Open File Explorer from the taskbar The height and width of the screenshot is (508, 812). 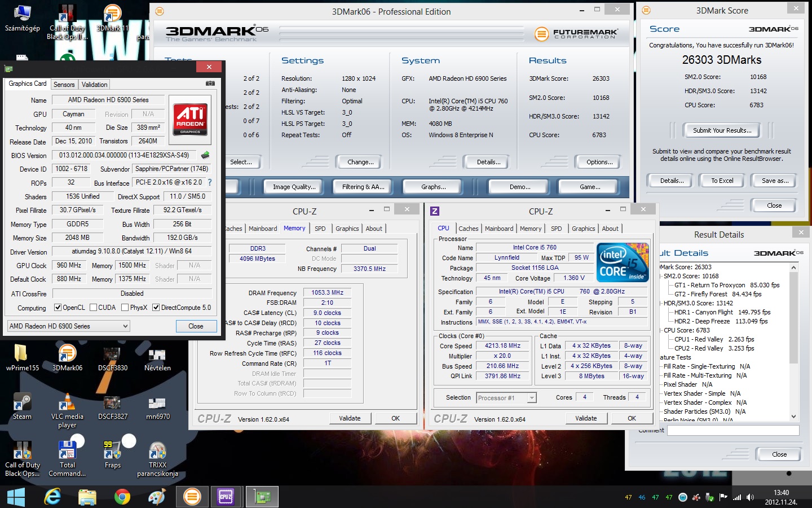point(87,497)
